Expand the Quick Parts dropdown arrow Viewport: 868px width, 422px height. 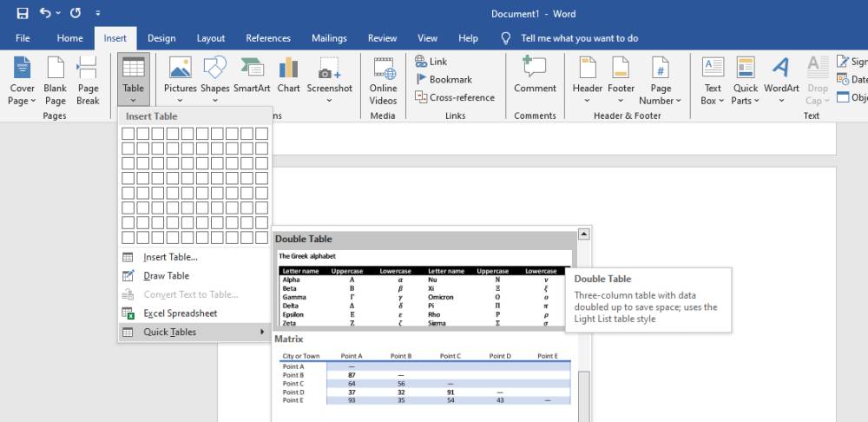(x=756, y=101)
